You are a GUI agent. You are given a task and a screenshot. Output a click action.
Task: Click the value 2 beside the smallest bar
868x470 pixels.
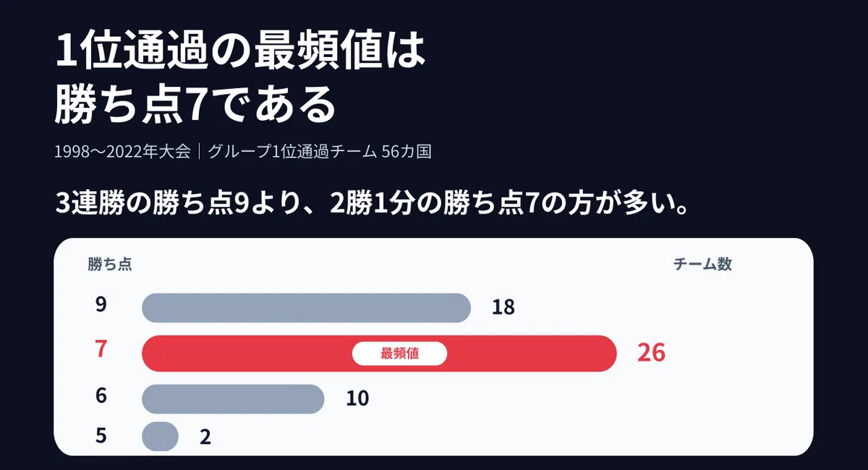tap(205, 437)
